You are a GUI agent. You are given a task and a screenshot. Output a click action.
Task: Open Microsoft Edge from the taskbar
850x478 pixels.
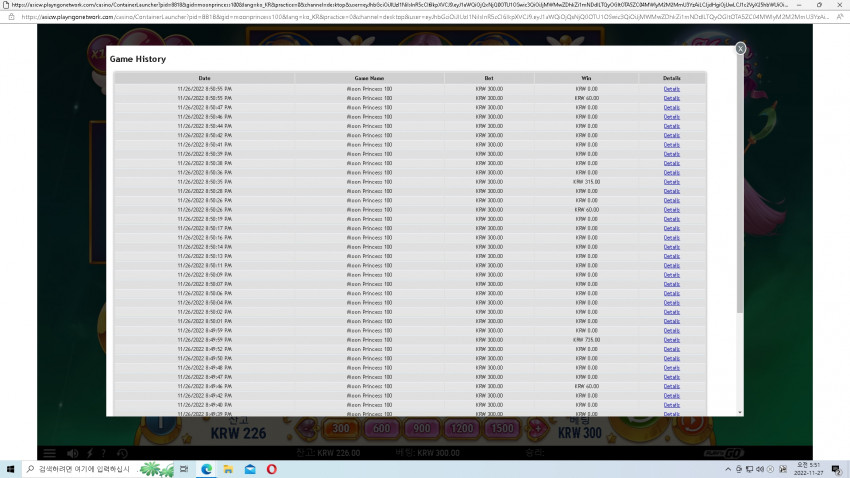tap(207, 469)
